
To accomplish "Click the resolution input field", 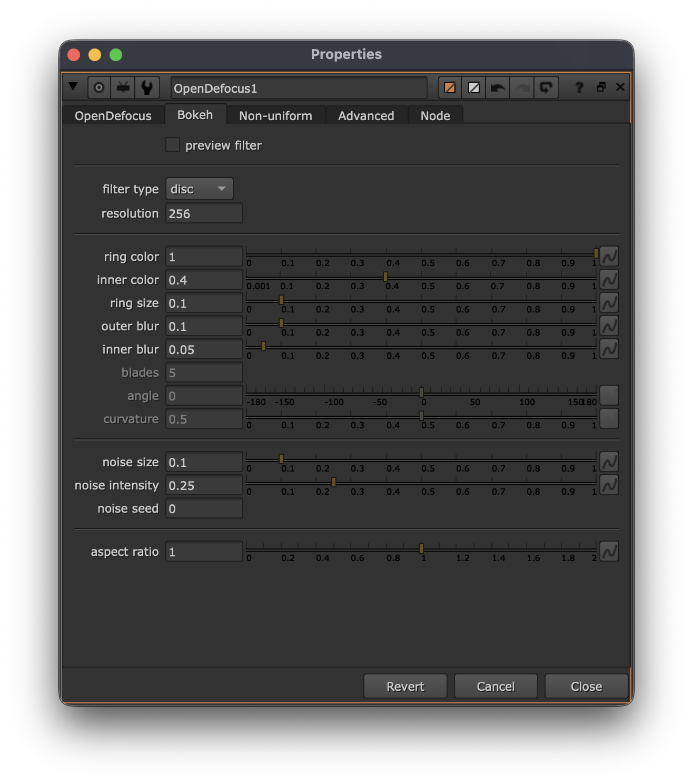I will tap(204, 213).
